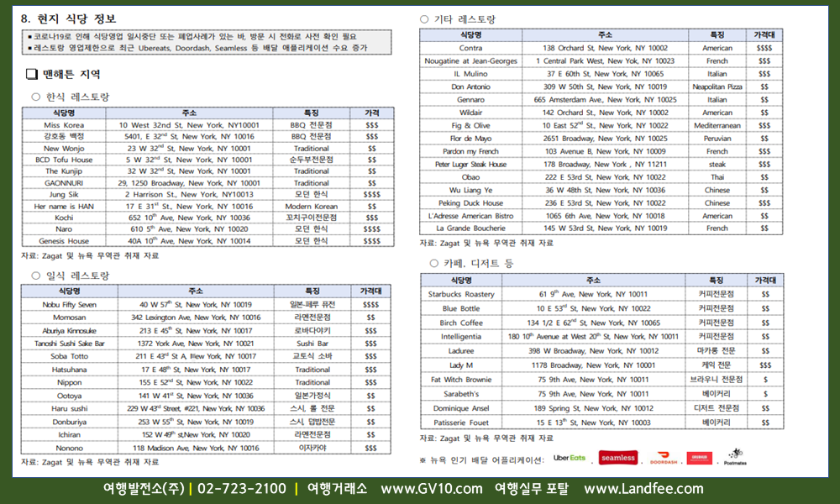Select the GAONNURI restaurant cell
This screenshot has height=504, width=840.
[64, 183]
